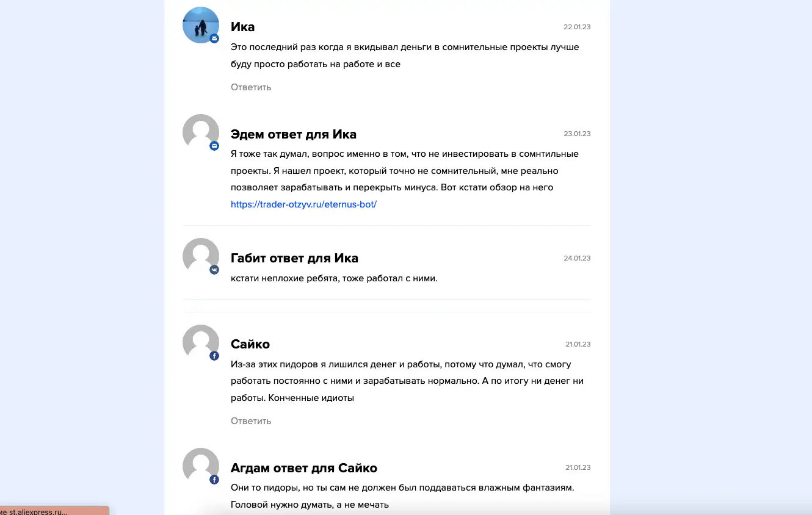812x515 pixels.
Task: Click the mail badge on Ика's avatar
Action: [x=214, y=38]
